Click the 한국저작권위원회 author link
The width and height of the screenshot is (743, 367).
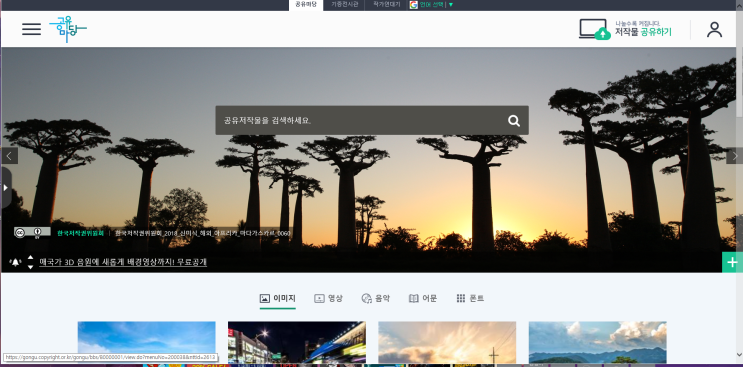coord(80,233)
